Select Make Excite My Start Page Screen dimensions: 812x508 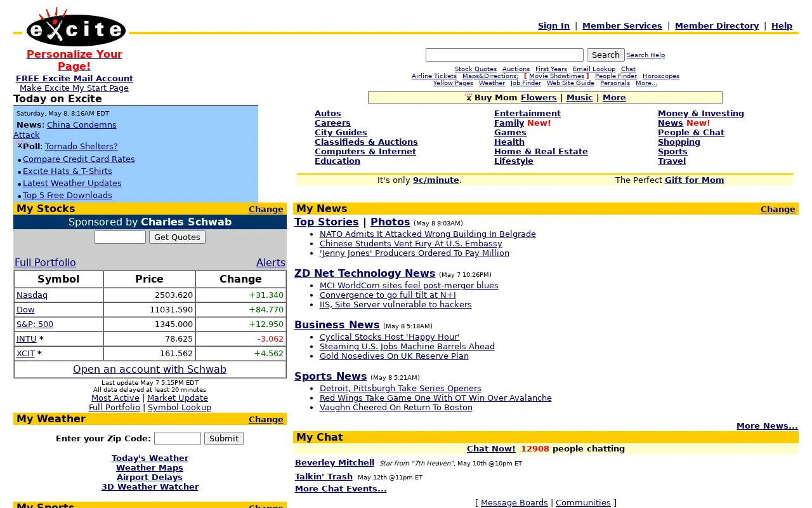point(74,88)
